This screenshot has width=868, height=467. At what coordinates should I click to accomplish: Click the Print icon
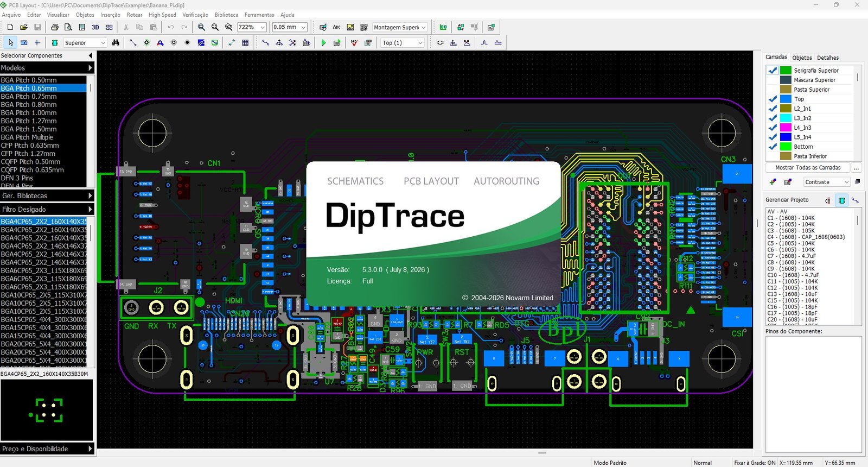pos(54,27)
